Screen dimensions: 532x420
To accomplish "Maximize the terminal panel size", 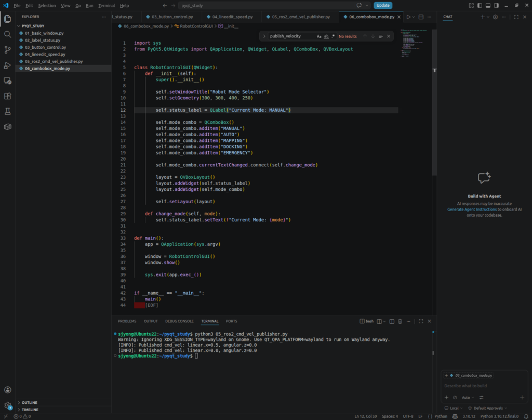I will [421, 321].
